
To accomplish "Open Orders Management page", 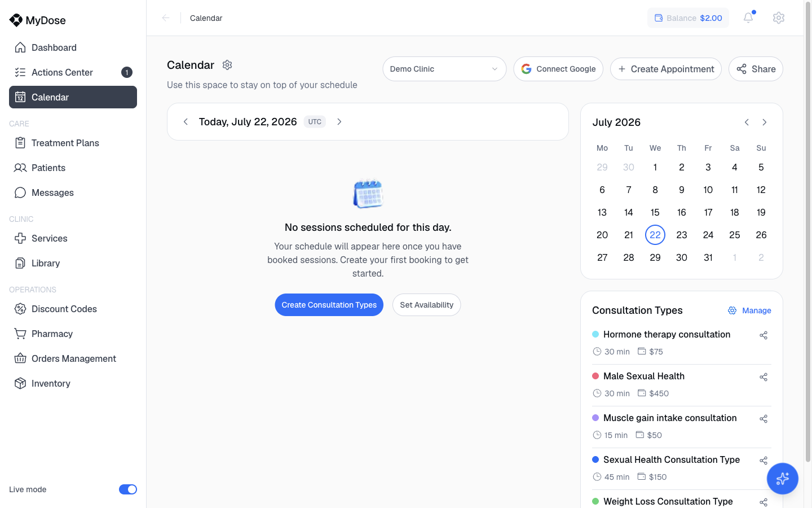I will (73, 358).
